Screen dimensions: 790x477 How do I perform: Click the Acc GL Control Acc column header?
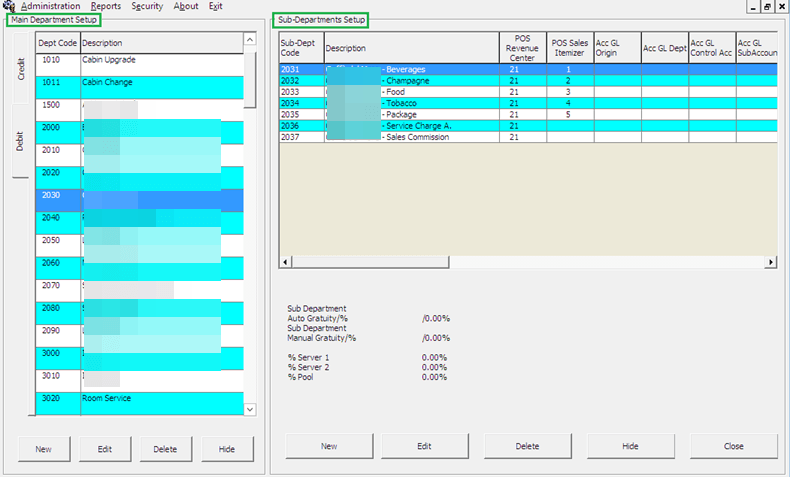pos(712,48)
